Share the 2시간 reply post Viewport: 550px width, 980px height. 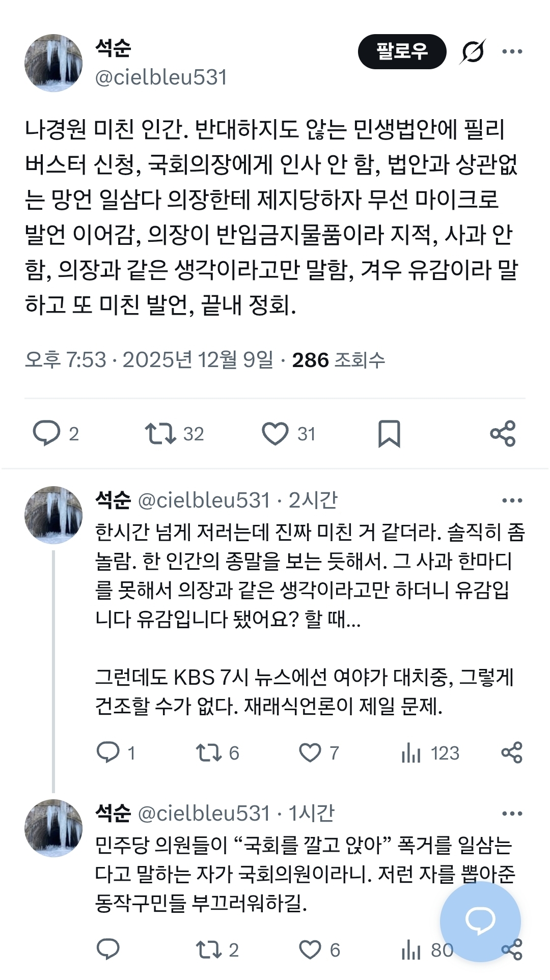click(x=512, y=752)
